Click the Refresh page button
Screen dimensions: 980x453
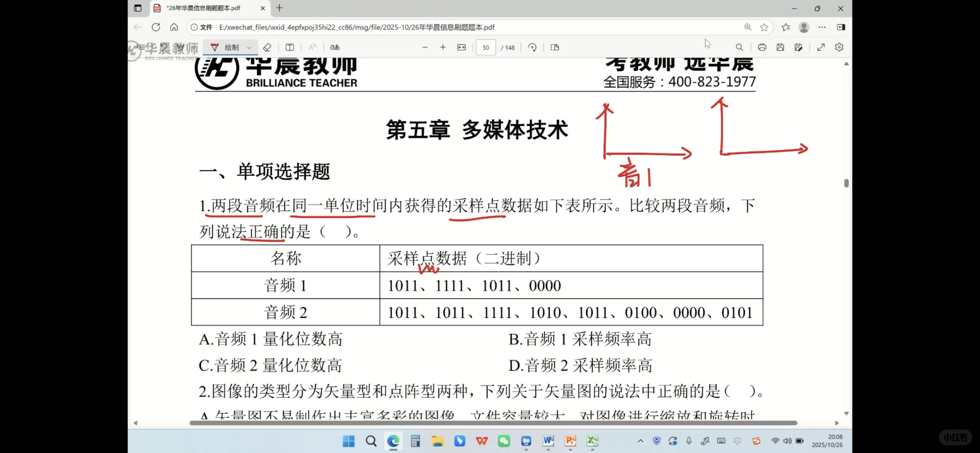pyautogui.click(x=156, y=27)
